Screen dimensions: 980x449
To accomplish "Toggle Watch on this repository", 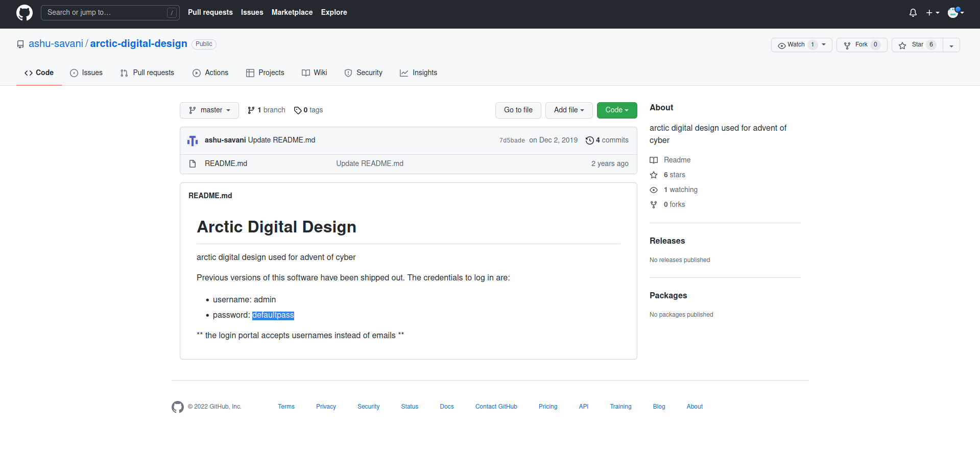I will (x=796, y=45).
